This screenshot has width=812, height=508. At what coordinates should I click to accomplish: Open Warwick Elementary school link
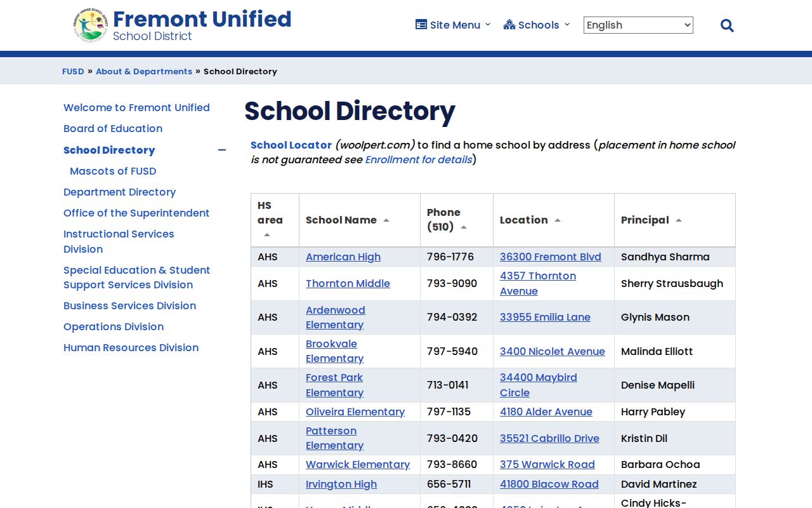click(358, 464)
